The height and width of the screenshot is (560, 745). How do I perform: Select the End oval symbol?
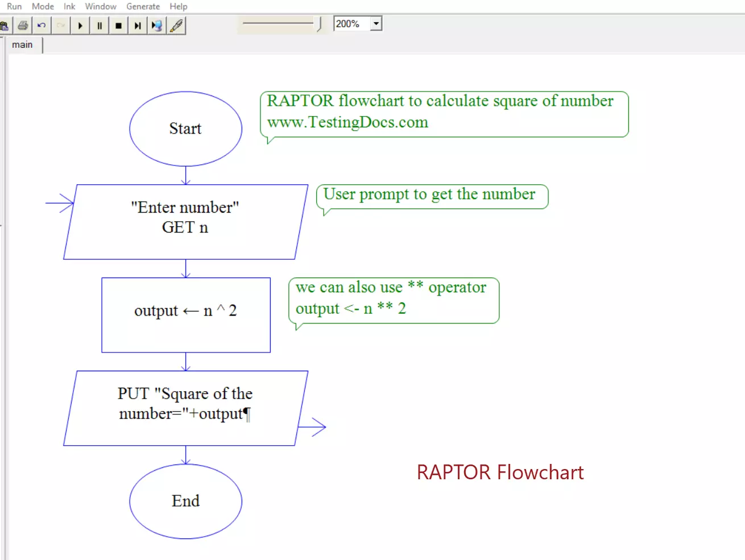pos(185,501)
